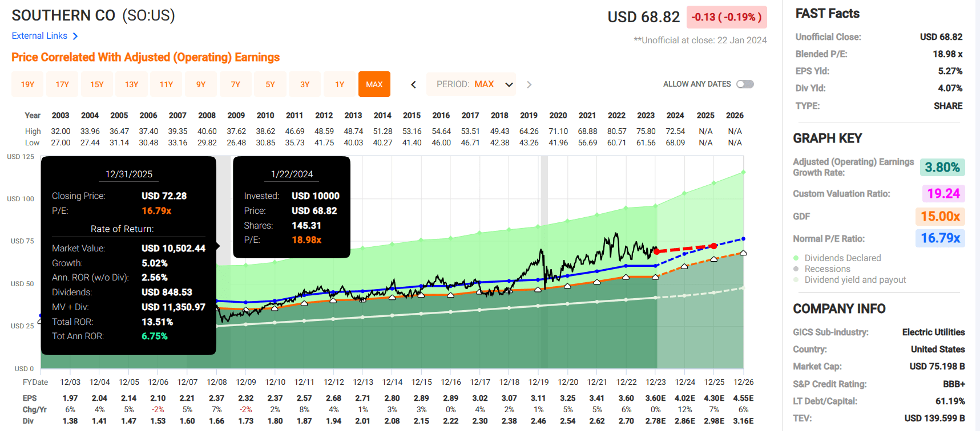Select the 5Y time range tab
Screen dimensions: 980x431
[x=270, y=84]
